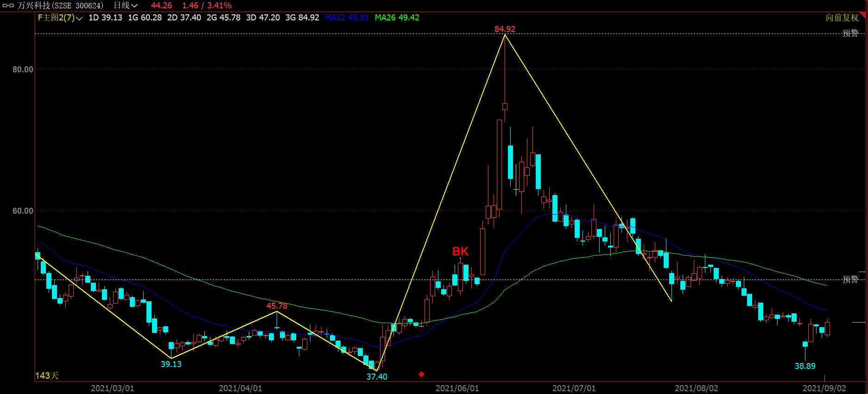Click the 39.13 swing low label
Viewport: 868px width, 394px height.
click(171, 364)
